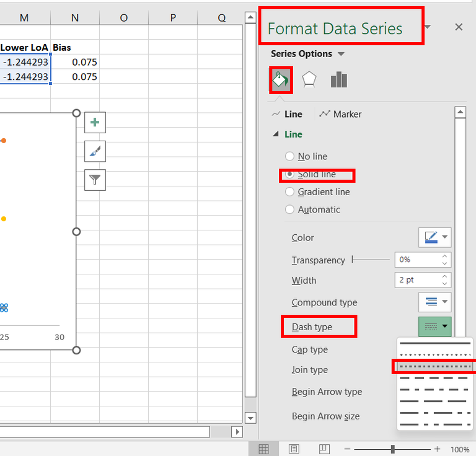Click the top-right chart resize handle
Image resolution: width=476 pixels, height=456 pixels.
(76, 113)
